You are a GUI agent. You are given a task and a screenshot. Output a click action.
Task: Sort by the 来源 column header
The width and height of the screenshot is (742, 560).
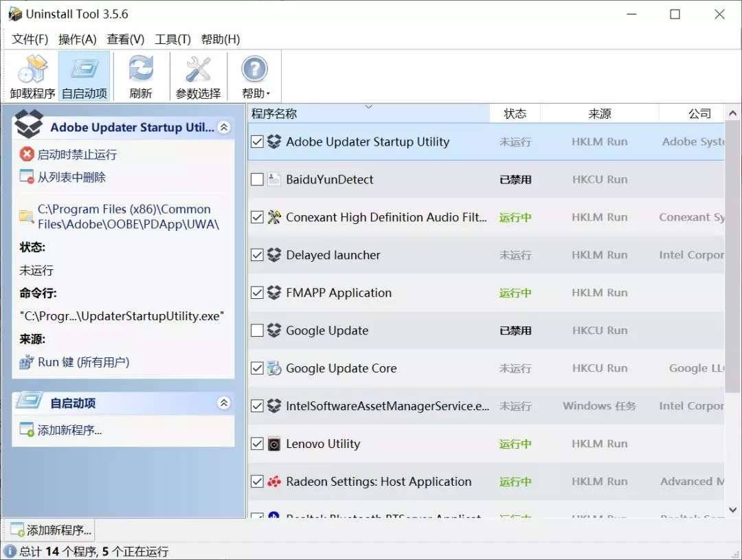pyautogui.click(x=600, y=113)
